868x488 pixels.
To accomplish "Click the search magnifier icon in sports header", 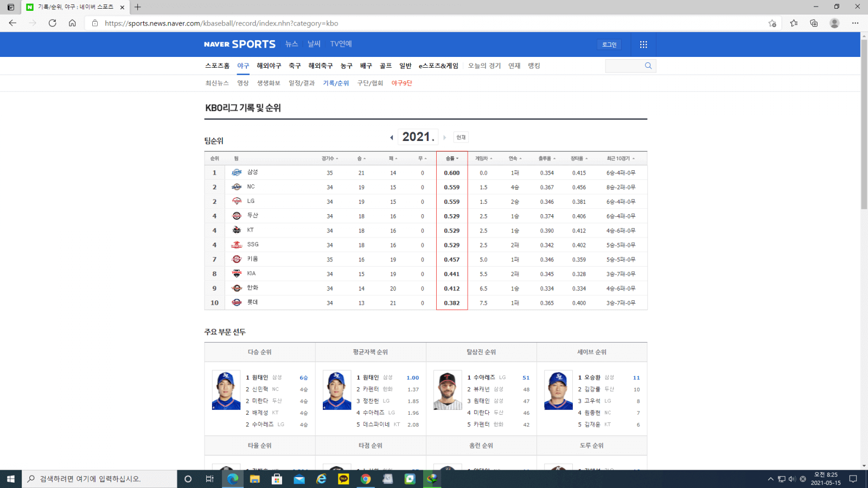I will (648, 66).
